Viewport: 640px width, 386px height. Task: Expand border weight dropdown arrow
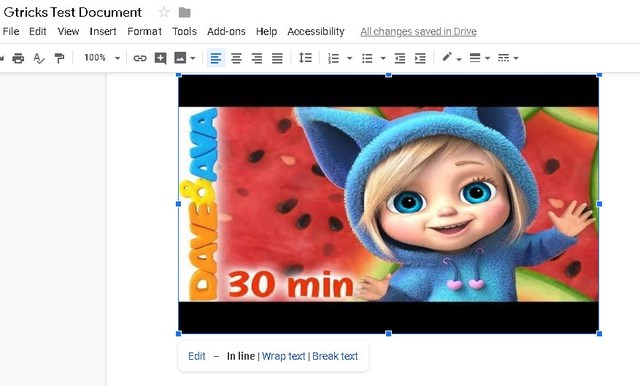coord(487,58)
